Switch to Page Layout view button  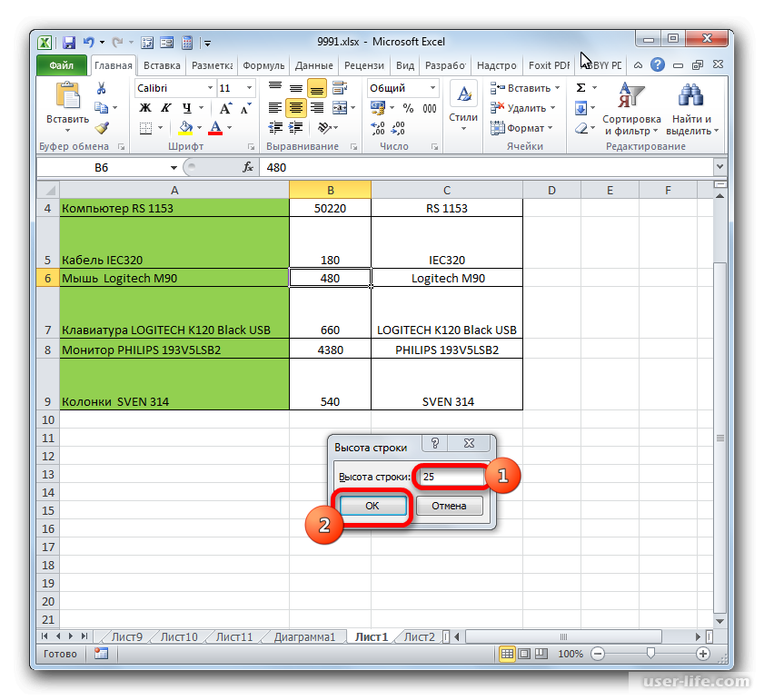pos(524,654)
